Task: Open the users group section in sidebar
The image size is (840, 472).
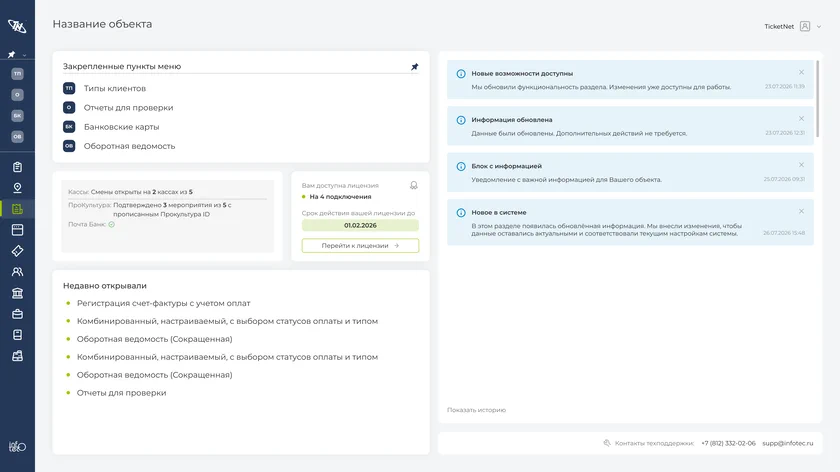Action: pyautogui.click(x=17, y=272)
